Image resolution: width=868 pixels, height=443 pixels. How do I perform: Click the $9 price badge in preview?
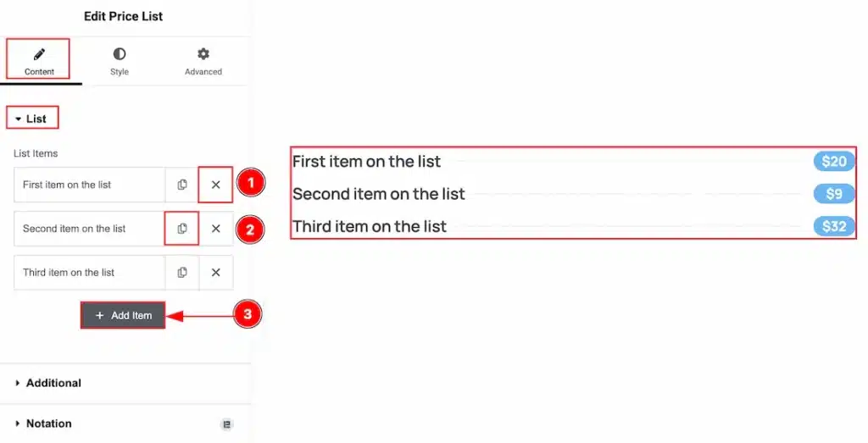(834, 194)
